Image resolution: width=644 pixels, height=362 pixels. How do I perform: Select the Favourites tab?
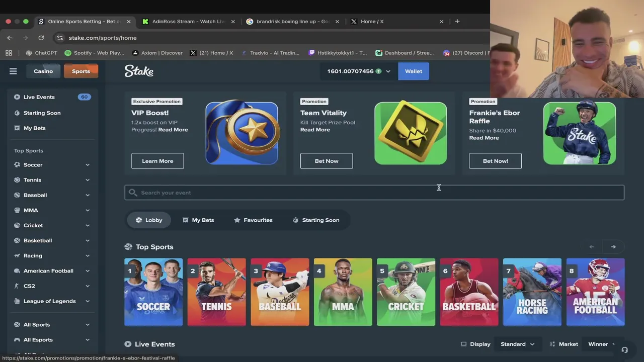click(253, 220)
